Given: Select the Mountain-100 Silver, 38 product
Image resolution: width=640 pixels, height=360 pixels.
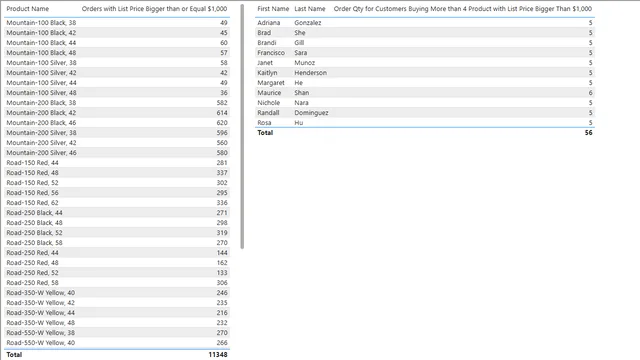Looking at the screenshot, I should coord(41,62).
